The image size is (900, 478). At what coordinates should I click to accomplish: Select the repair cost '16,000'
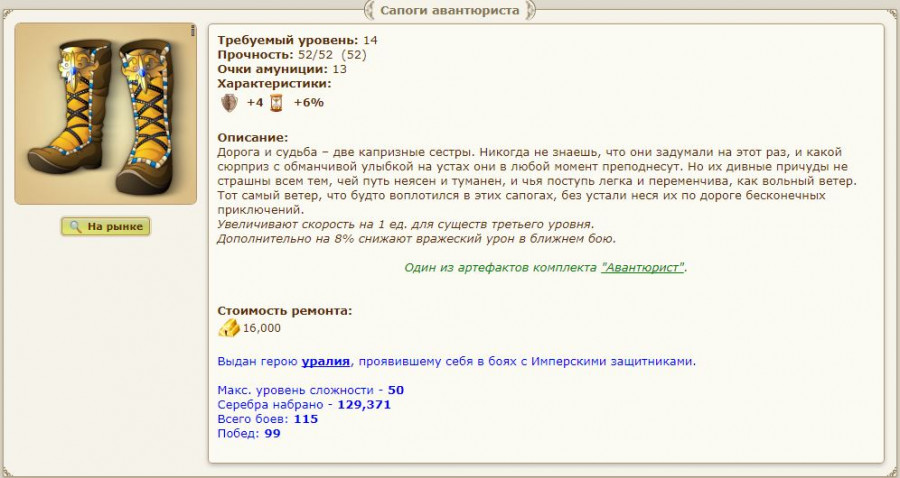[262, 328]
